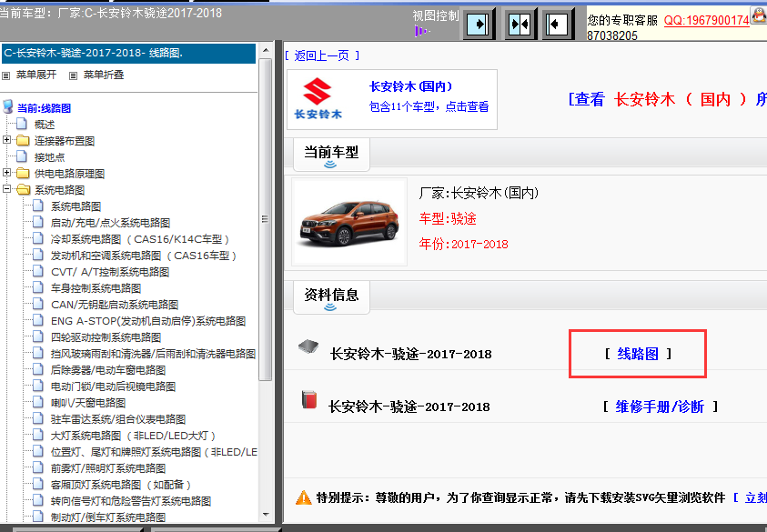Open 客厢顶灯系统电路图 (如配备)
This screenshot has width=767, height=532.
121,485
